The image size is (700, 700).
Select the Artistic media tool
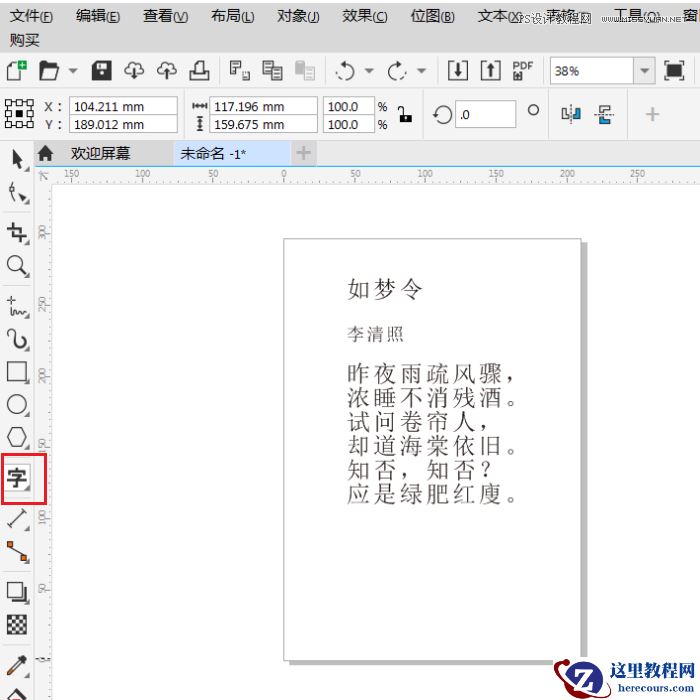[x=18, y=339]
